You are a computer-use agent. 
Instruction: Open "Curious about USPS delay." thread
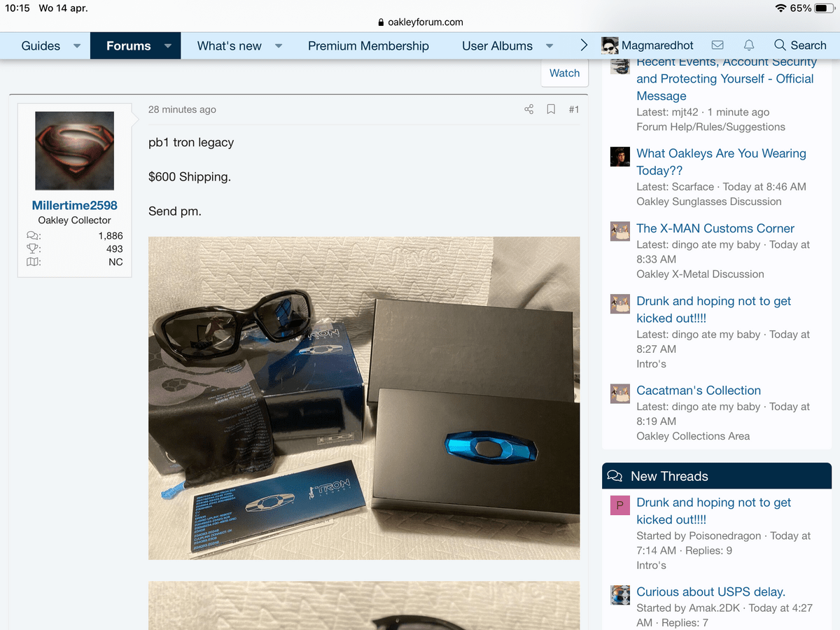coord(710,591)
